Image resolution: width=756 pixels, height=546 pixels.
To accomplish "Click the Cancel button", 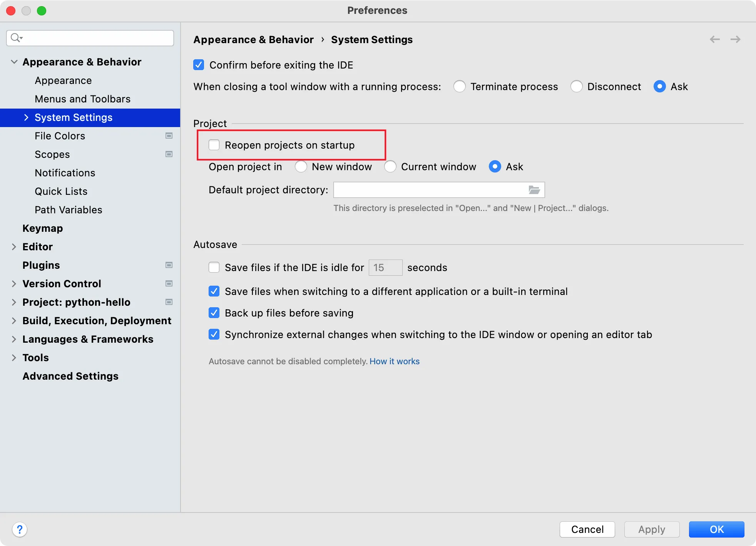I will (x=587, y=529).
